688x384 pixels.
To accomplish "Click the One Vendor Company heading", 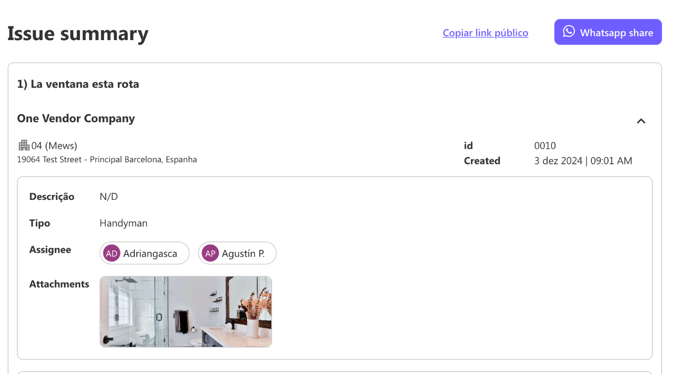I will 76,118.
